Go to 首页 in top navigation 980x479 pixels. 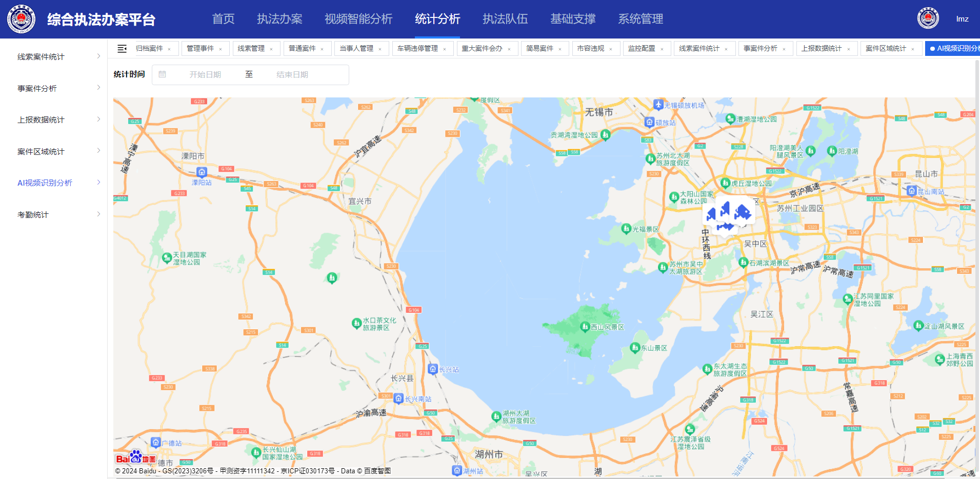223,19
